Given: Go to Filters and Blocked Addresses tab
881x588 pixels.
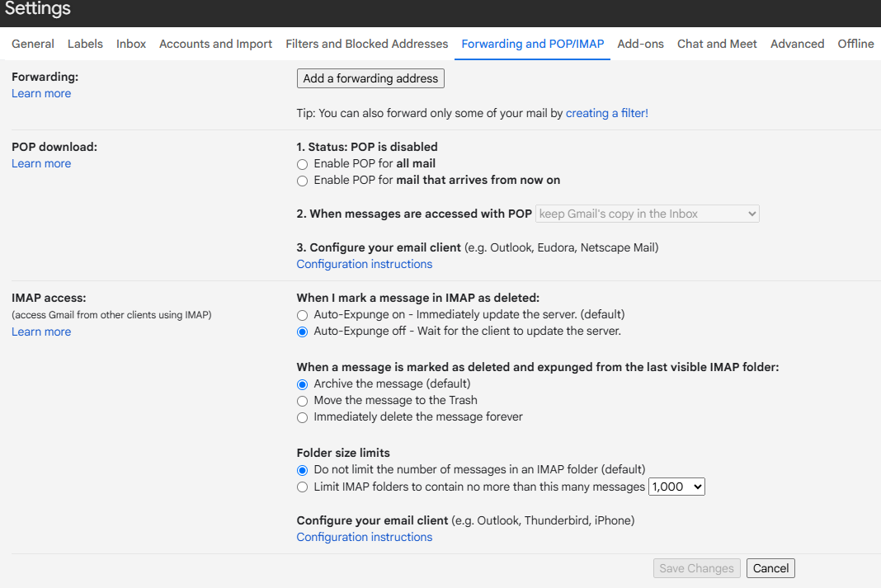Looking at the screenshot, I should tap(367, 44).
